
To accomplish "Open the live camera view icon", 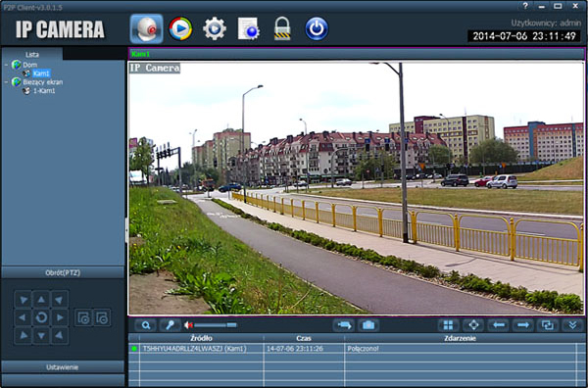I will (x=147, y=28).
